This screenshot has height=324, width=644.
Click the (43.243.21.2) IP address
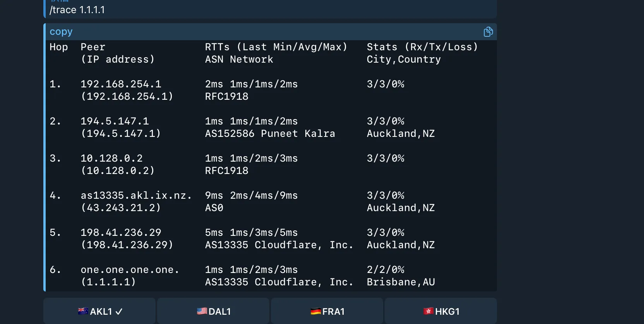pos(121,208)
